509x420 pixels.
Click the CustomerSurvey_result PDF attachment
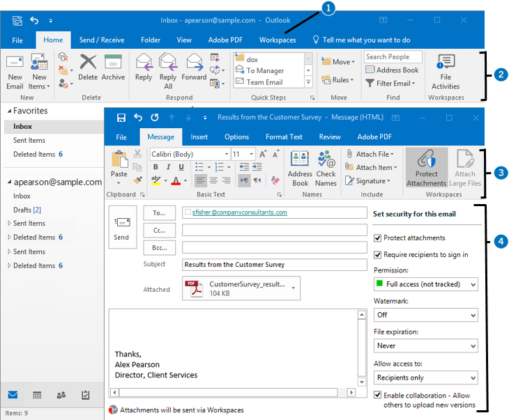(241, 288)
